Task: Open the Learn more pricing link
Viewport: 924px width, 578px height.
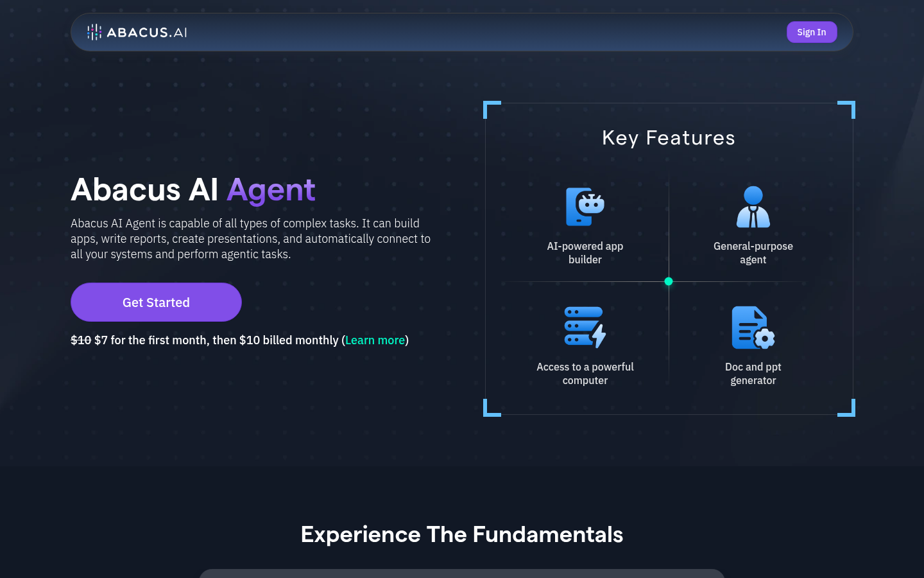Action: point(375,340)
